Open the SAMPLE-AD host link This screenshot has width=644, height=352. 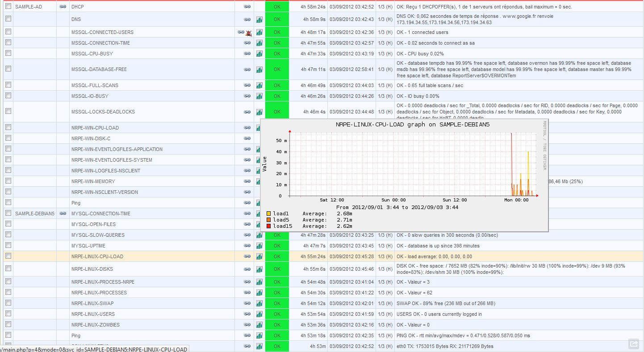coord(29,7)
